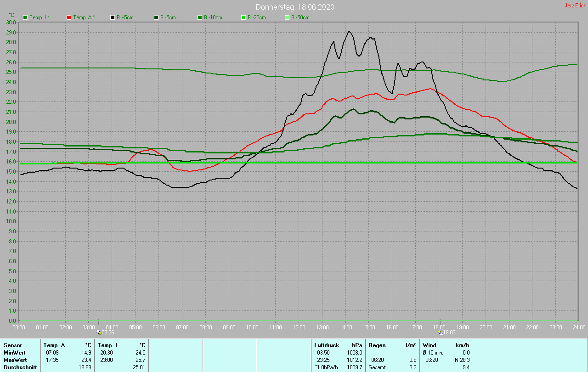Viewport: 588px width, 372px height.
Task: Click the 'MinWert' row label
Action: [14, 352]
